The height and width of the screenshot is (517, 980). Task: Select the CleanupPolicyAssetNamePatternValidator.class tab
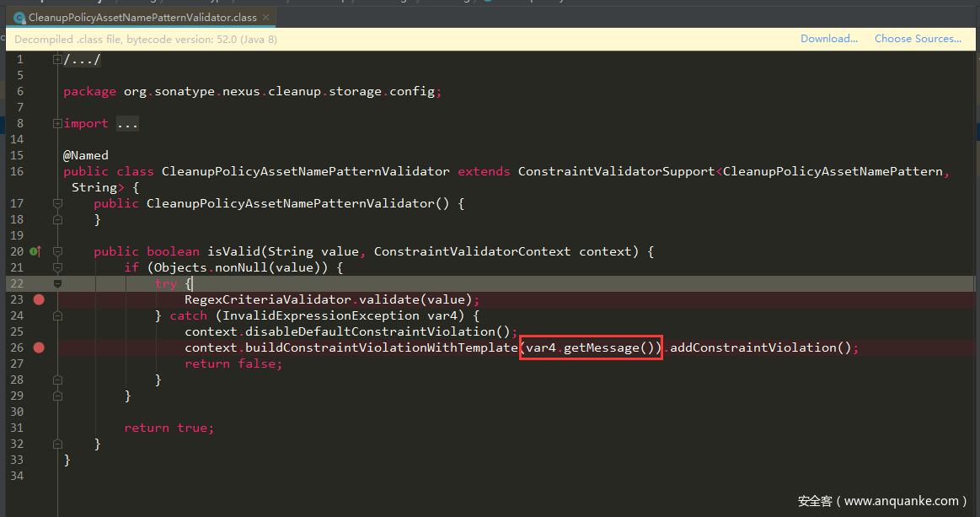(142, 18)
